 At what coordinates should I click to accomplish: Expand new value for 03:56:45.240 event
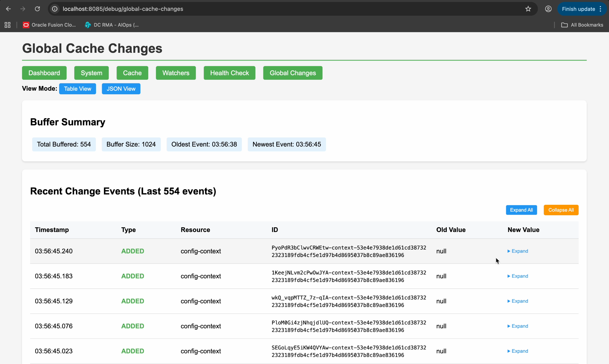(x=518, y=251)
